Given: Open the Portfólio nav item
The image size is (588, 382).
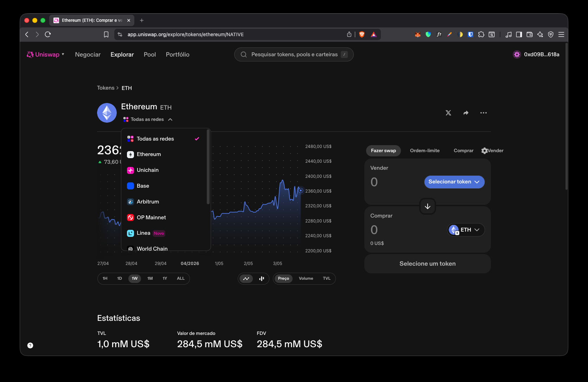Looking at the screenshot, I should (178, 54).
